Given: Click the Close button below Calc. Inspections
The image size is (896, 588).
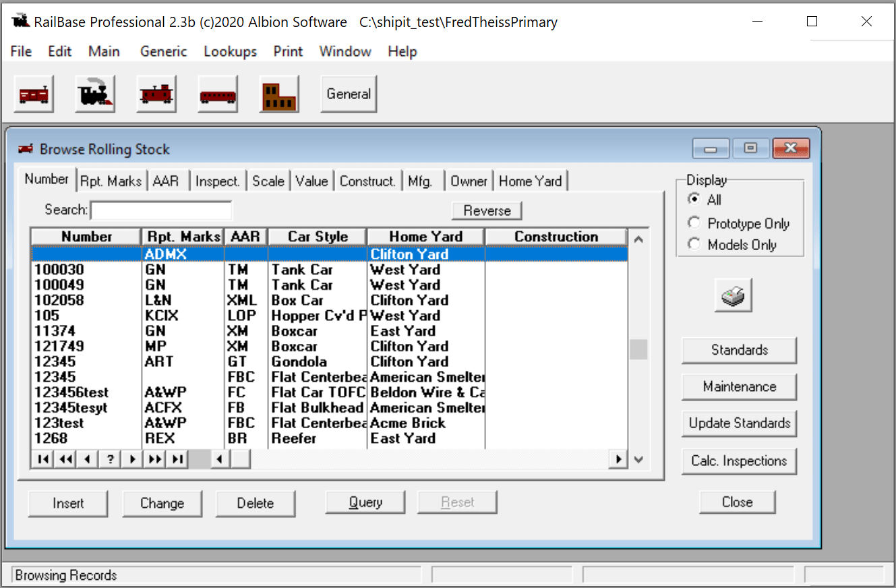Looking at the screenshot, I should click(738, 502).
